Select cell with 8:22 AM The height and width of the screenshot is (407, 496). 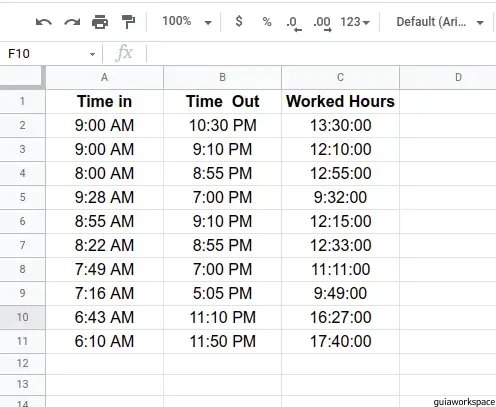pos(104,245)
